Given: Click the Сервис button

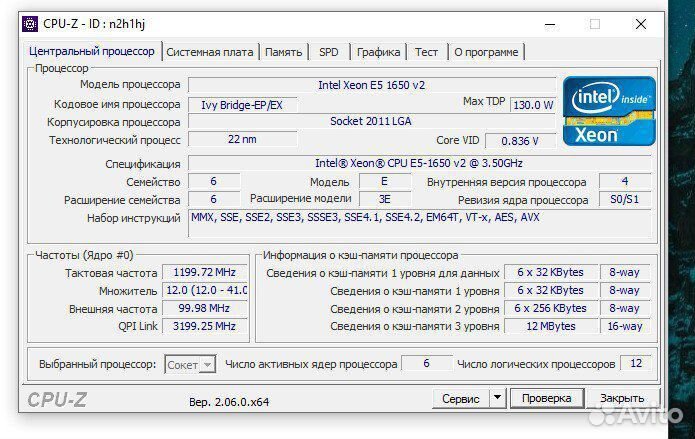Looking at the screenshot, I should [x=461, y=398].
